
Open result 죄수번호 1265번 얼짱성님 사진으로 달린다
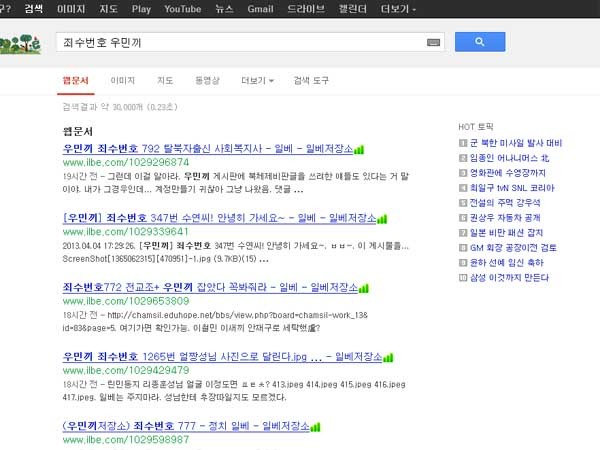tap(222, 357)
